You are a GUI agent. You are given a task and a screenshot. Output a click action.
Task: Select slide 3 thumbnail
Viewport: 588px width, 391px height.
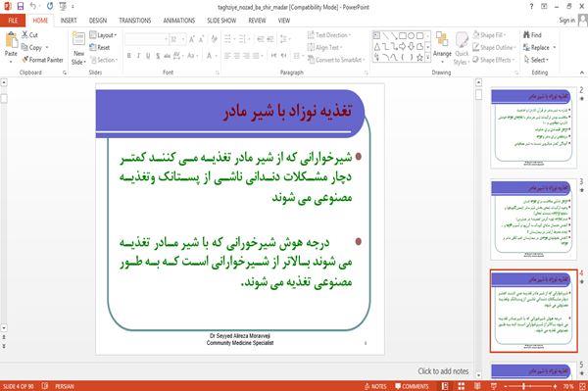[533, 220]
